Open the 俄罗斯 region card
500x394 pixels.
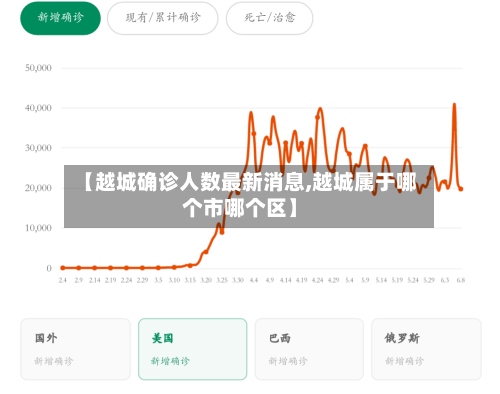[426, 349]
